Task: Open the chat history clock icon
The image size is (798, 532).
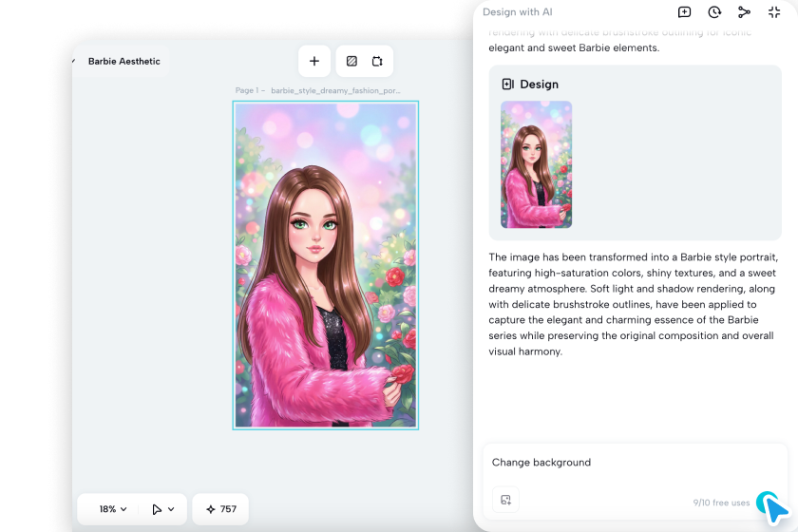Action: (714, 11)
